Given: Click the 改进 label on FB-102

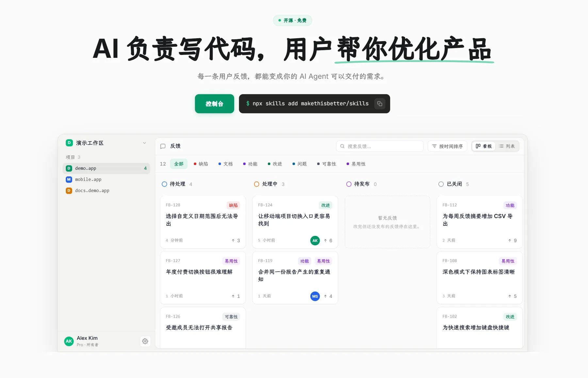Looking at the screenshot, I should [510, 317].
